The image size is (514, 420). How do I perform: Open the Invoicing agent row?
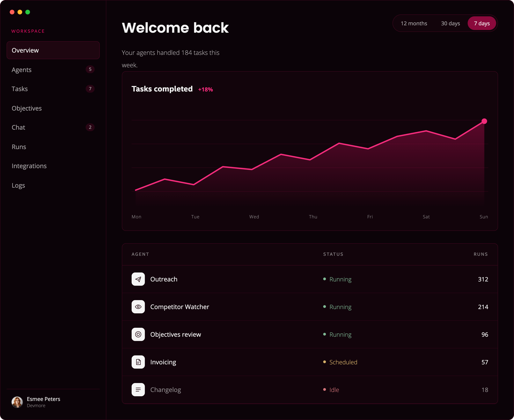(310, 362)
